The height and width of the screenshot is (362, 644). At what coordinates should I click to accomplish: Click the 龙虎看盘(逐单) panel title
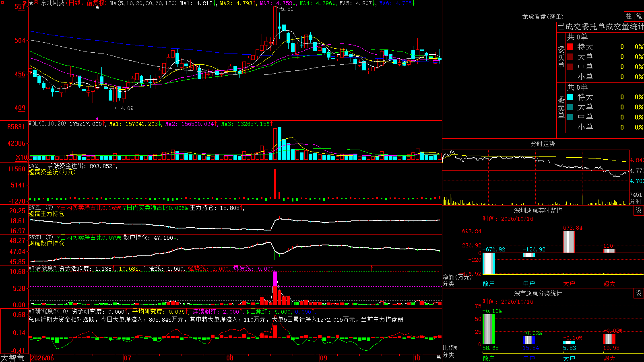(543, 16)
